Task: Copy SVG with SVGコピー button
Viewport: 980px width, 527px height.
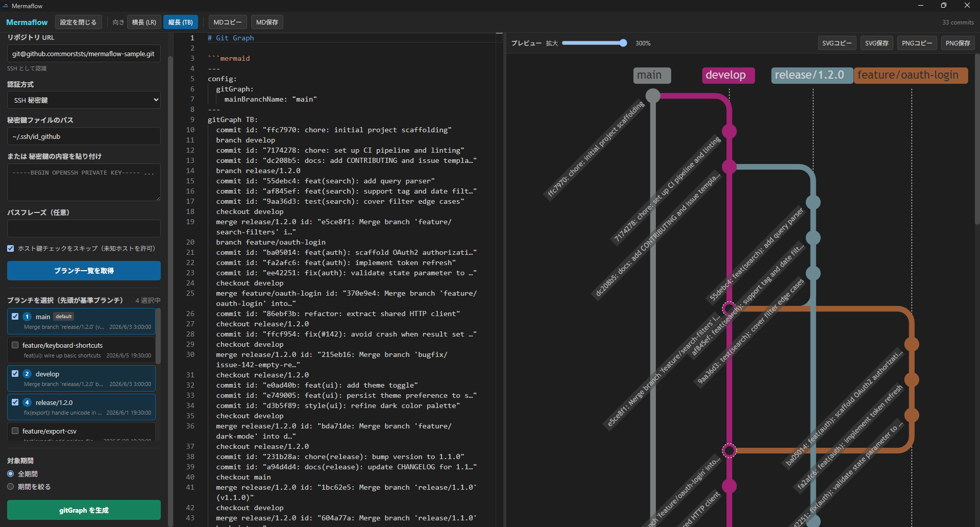Action: [x=837, y=43]
